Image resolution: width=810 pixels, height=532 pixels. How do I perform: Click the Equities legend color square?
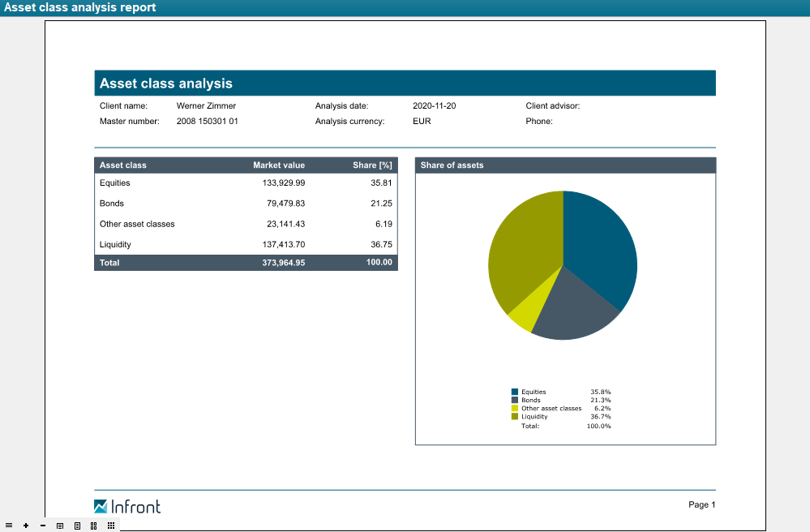(x=514, y=392)
